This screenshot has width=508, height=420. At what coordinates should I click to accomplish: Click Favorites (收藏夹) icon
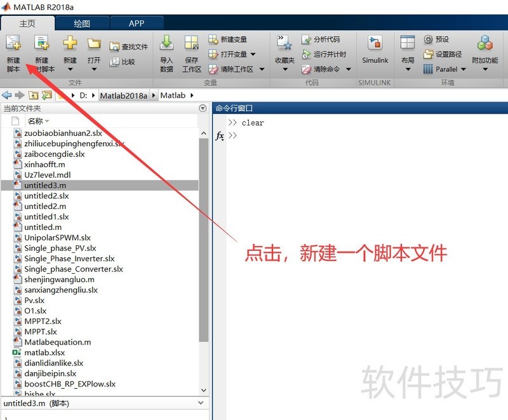pyautogui.click(x=284, y=43)
